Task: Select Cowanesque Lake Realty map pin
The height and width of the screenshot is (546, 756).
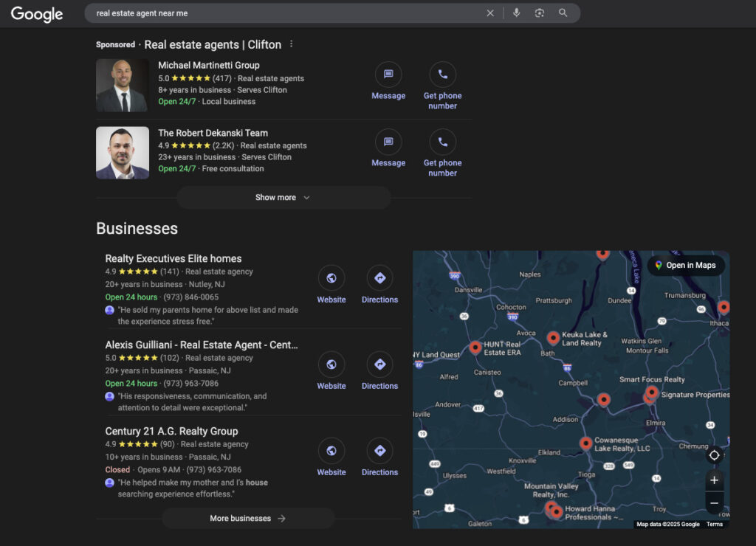Action: pos(585,443)
